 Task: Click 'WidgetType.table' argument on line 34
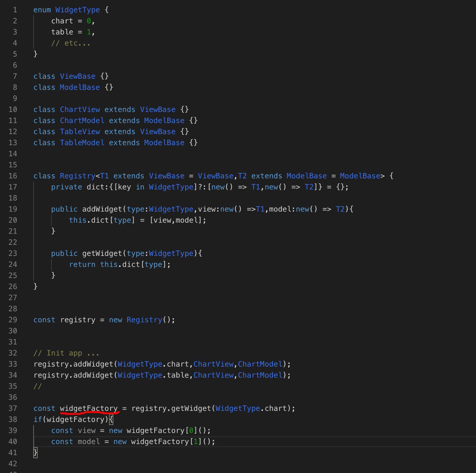[x=153, y=375]
